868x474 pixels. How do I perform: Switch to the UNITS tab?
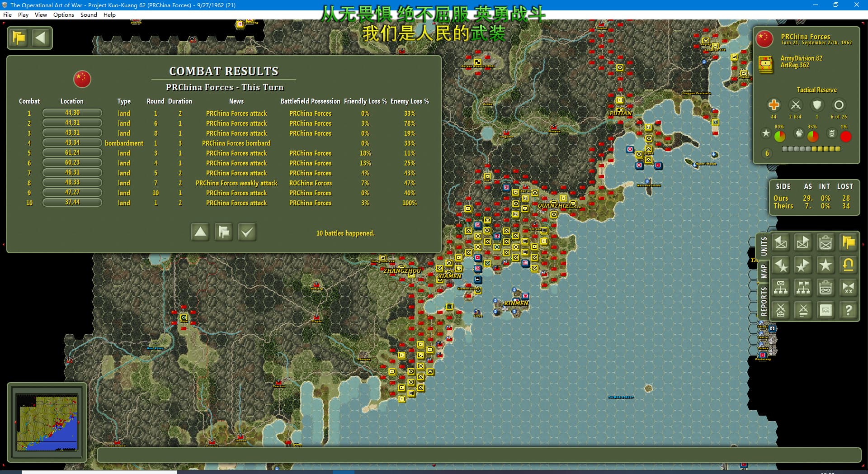(764, 246)
